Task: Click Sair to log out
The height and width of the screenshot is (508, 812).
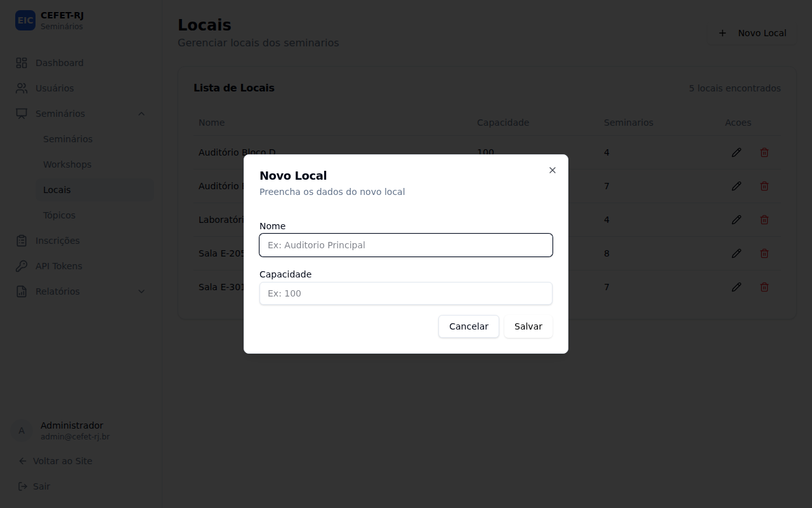Action: [x=41, y=486]
